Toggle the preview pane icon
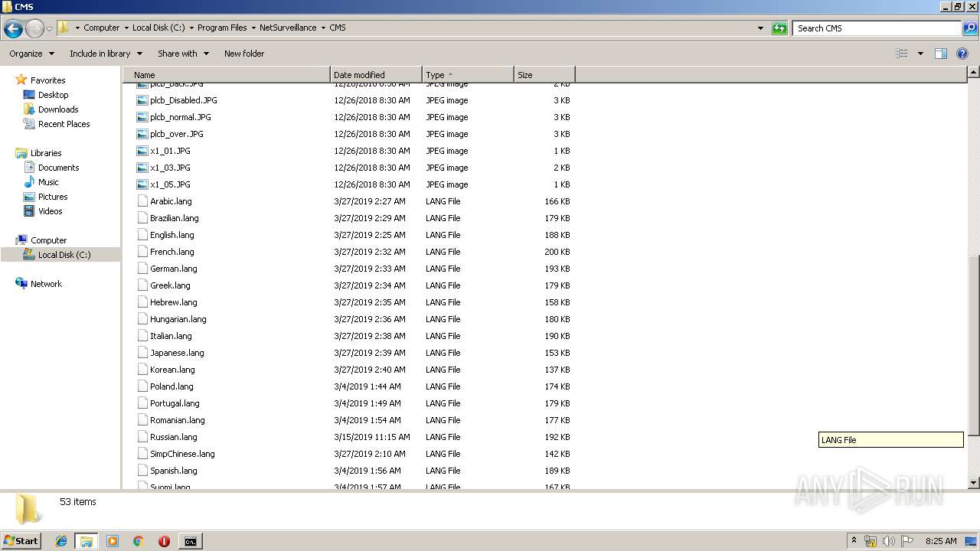Viewport: 980px width, 551px height. pyautogui.click(x=941, y=54)
